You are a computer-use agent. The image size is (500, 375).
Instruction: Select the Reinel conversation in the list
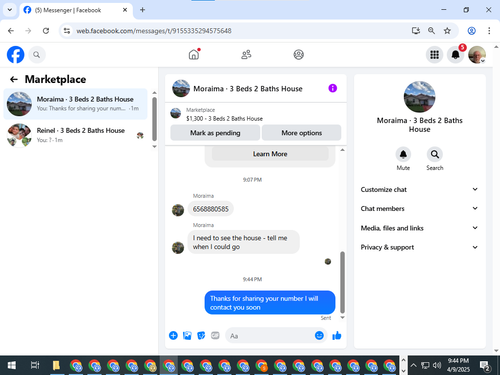point(75,135)
